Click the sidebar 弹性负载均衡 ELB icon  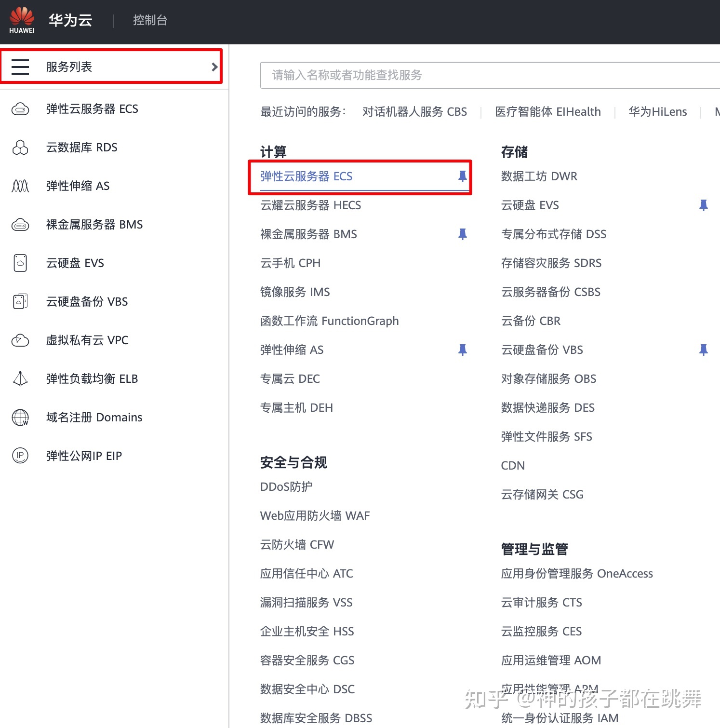click(x=20, y=379)
